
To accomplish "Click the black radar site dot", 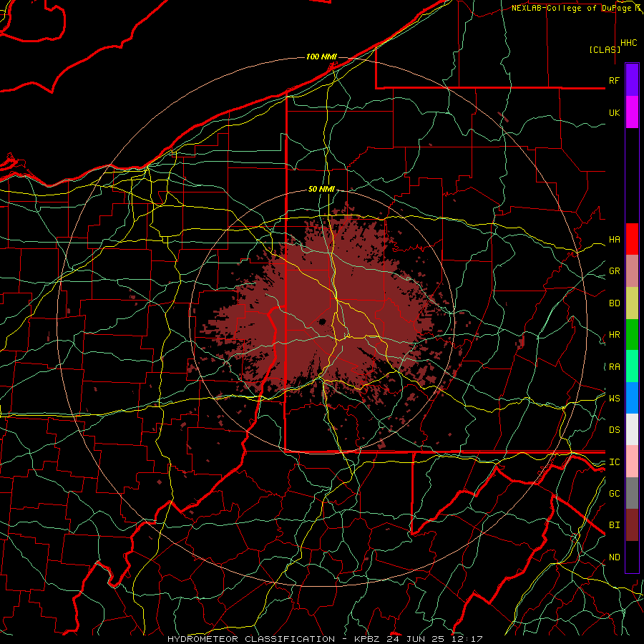I will pyautogui.click(x=323, y=321).
